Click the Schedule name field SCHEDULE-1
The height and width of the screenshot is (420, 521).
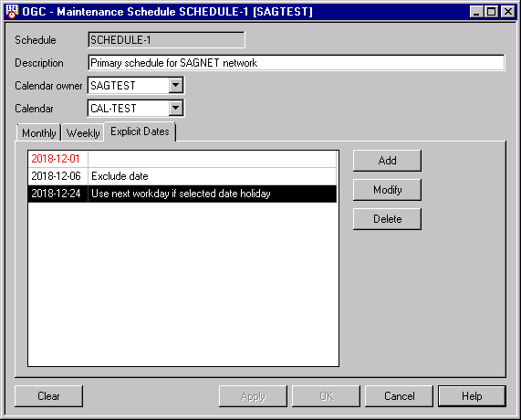(x=166, y=40)
